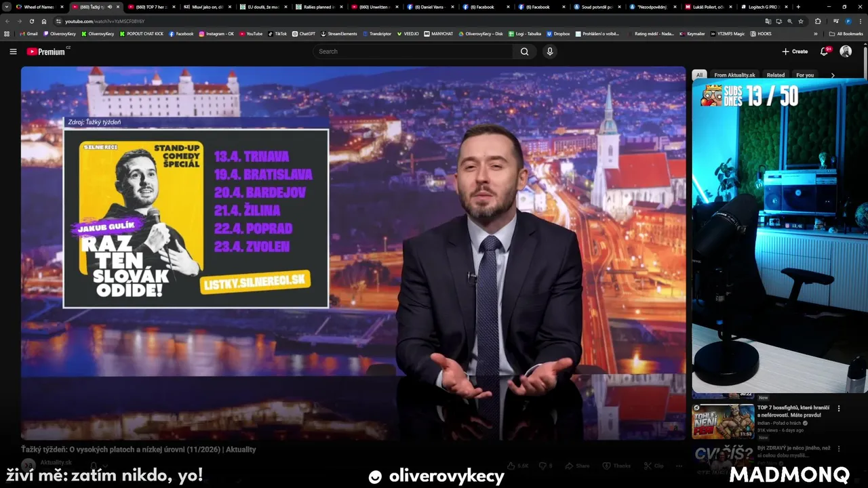Show more filter chips with arrow
868x488 pixels.
coord(833,75)
